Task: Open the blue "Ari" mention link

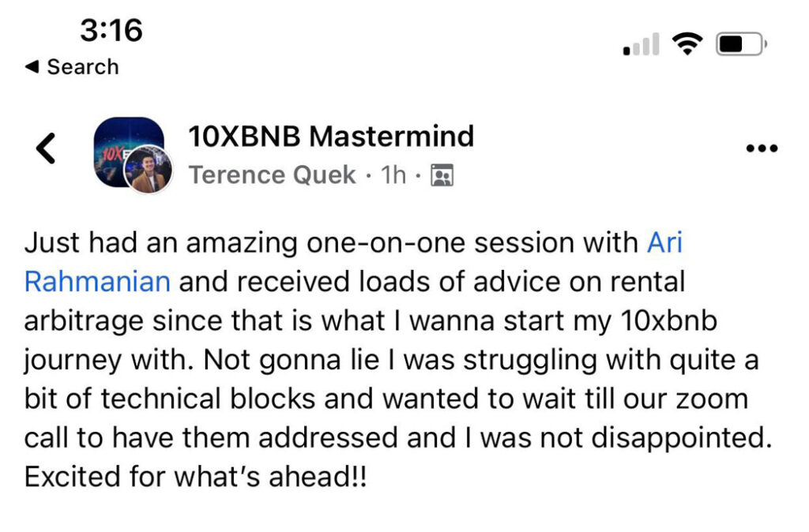Action: (664, 243)
